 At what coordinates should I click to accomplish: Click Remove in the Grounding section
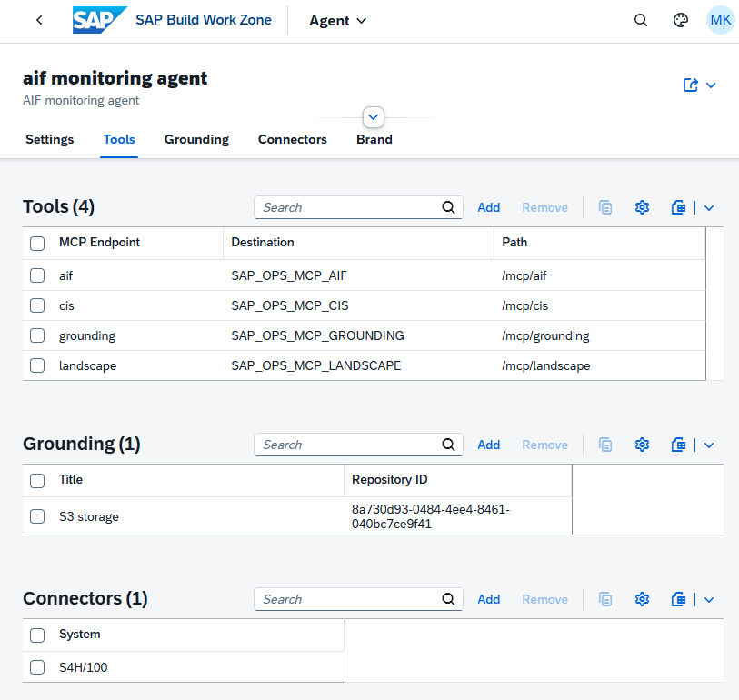click(544, 445)
